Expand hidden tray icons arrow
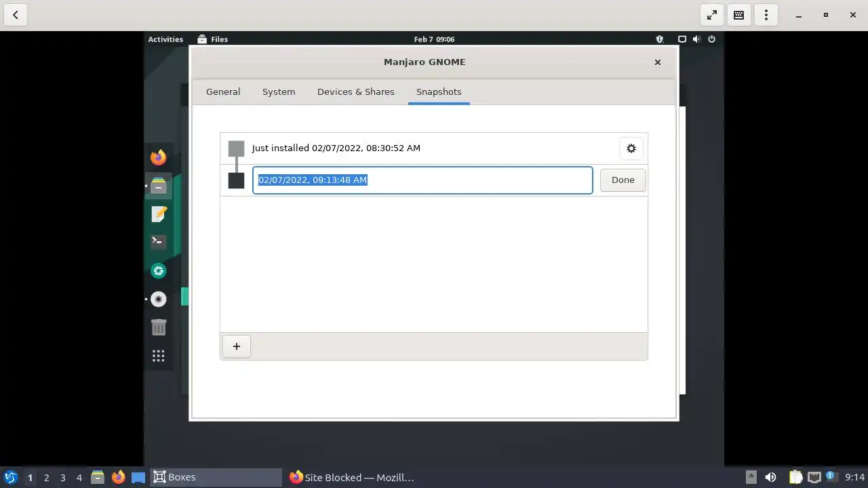The height and width of the screenshot is (488, 868). click(x=751, y=477)
